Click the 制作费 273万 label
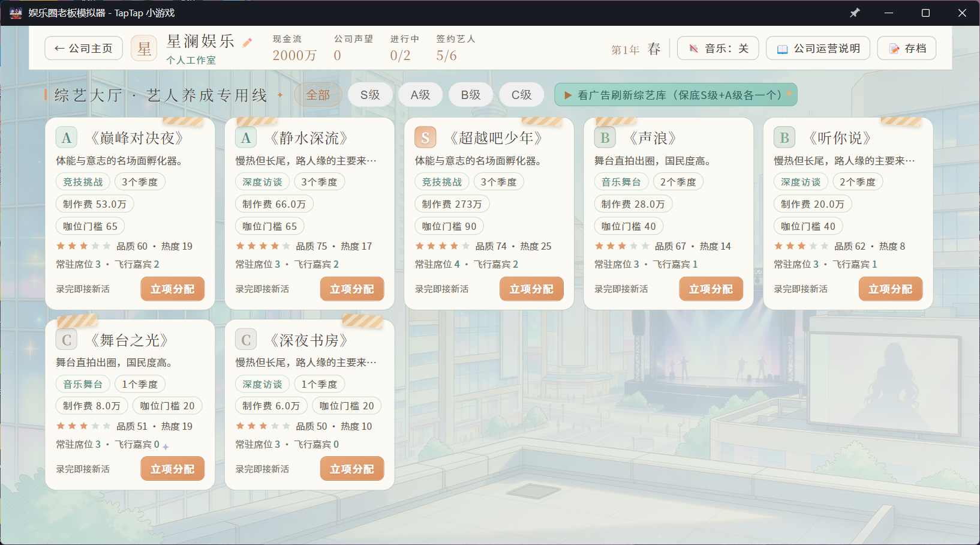Image resolution: width=980 pixels, height=545 pixels. (x=452, y=204)
